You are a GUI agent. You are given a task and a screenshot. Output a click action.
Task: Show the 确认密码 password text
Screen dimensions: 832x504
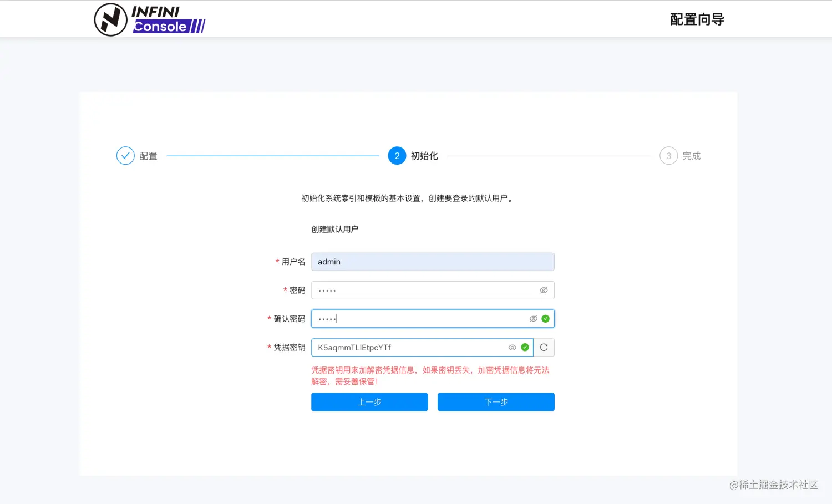(533, 318)
